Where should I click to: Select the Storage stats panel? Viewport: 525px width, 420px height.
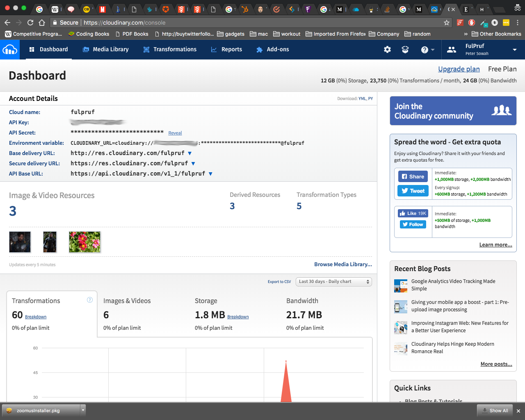235,314
